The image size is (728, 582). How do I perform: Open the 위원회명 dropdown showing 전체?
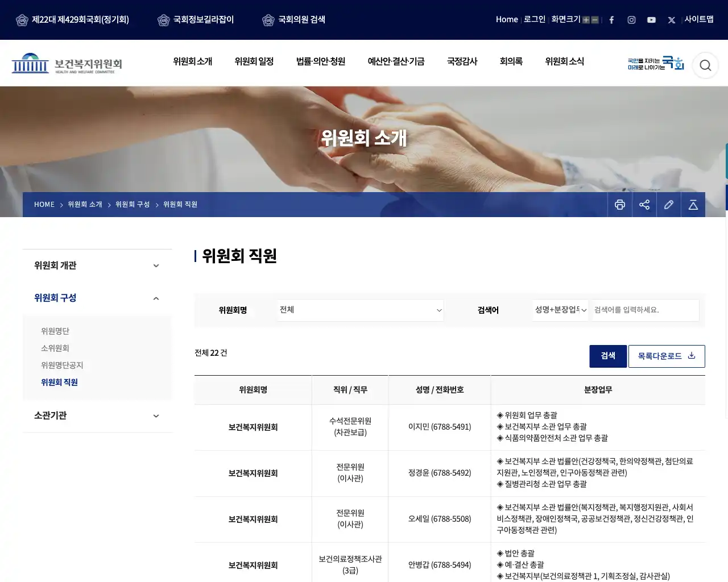coord(361,310)
